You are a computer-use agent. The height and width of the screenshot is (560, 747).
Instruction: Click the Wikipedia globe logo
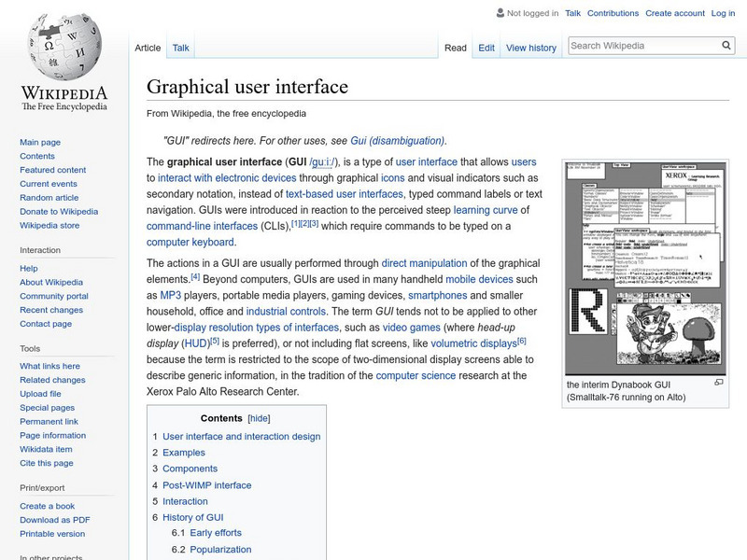point(64,47)
